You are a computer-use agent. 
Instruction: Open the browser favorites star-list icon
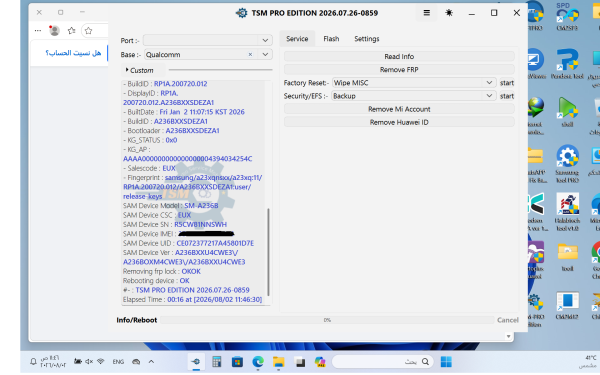(x=72, y=31)
